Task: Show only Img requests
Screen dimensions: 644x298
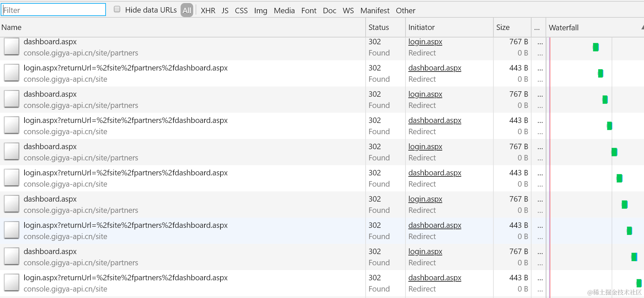Action: (x=261, y=11)
